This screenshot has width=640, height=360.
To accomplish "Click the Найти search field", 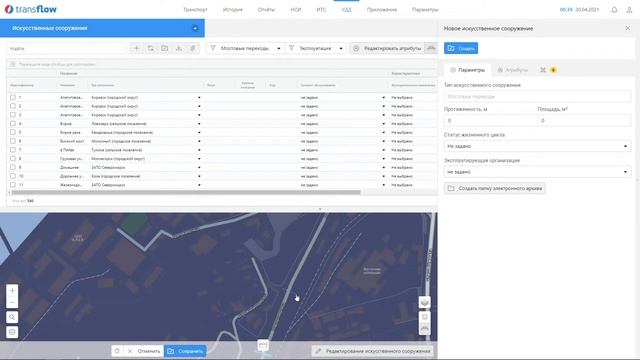I will [66, 48].
